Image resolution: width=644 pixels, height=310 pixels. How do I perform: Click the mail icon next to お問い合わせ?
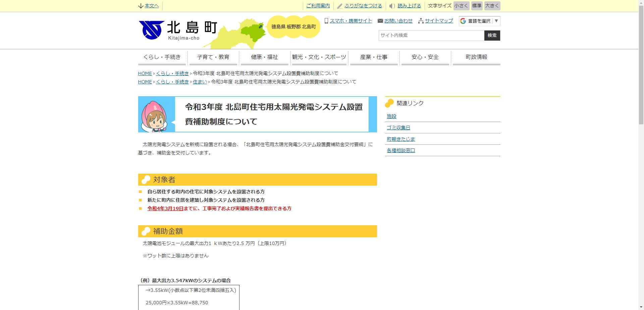[x=379, y=21]
